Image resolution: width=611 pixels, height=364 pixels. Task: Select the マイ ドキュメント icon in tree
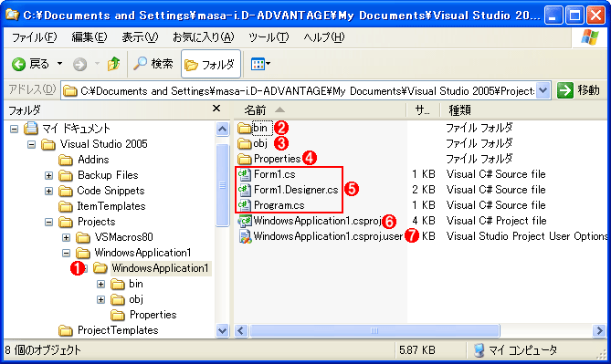click(31, 128)
